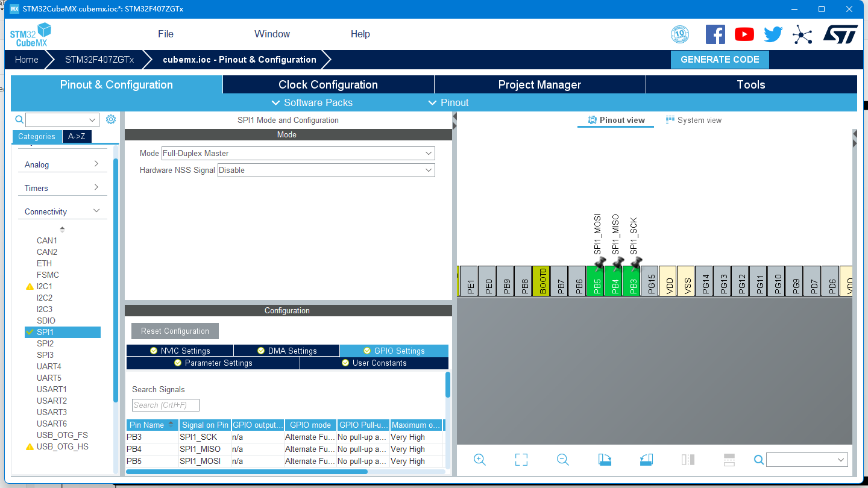
Task: Expand the Timers category
Action: (62, 188)
